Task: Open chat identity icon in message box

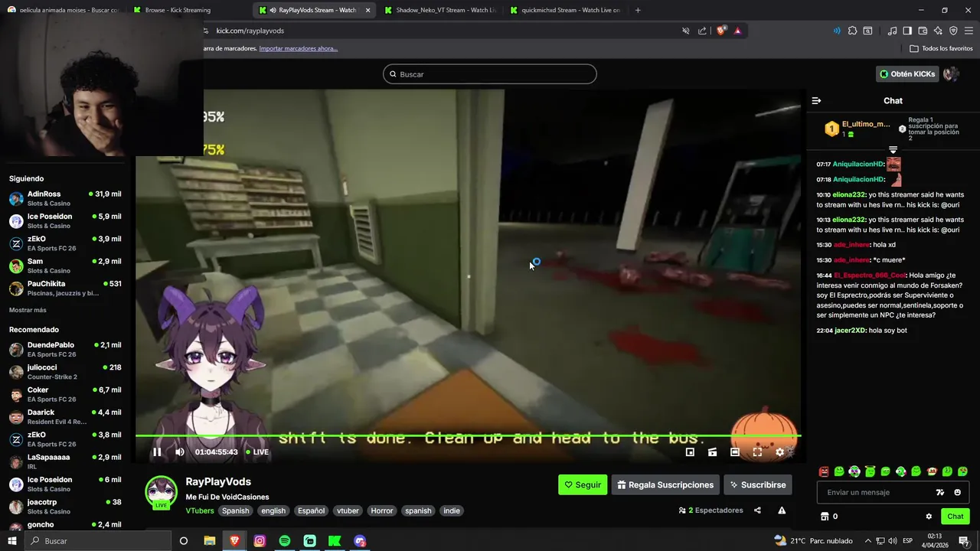Action: 940,493
